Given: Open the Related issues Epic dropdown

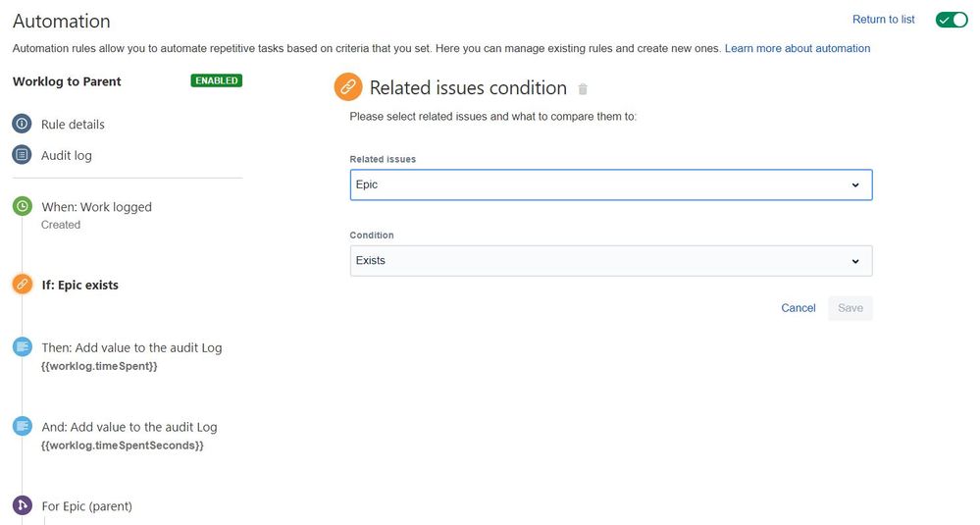Looking at the screenshot, I should (610, 185).
